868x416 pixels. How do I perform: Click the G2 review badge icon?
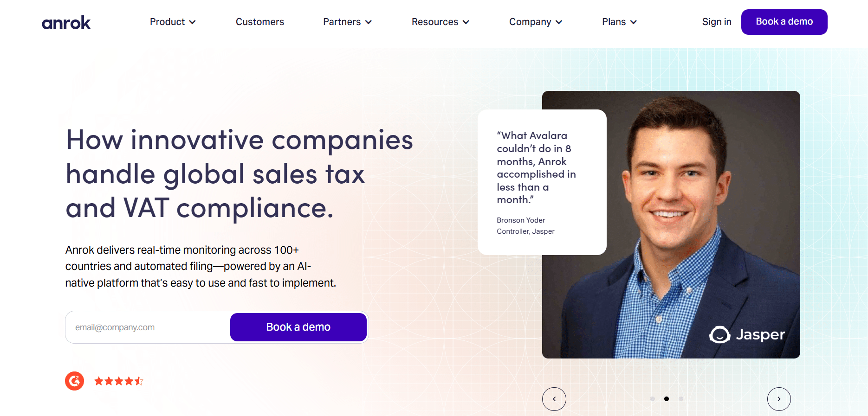click(x=74, y=381)
